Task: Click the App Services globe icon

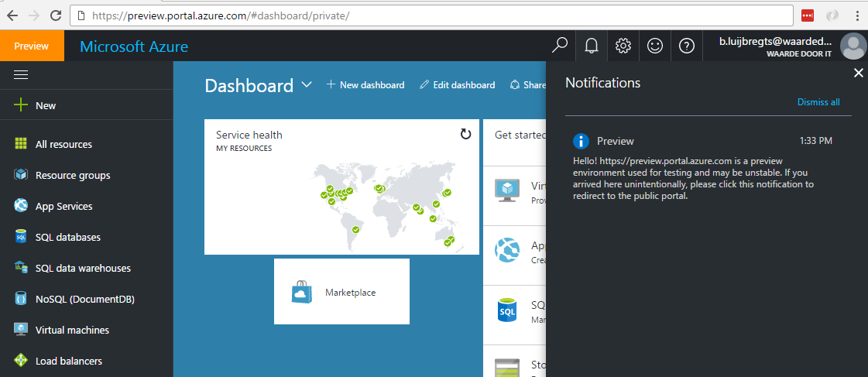Action: tap(21, 206)
